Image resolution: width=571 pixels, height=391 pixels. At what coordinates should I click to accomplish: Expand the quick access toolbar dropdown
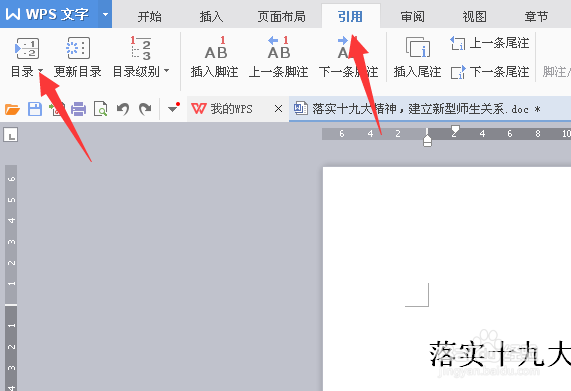click(x=173, y=108)
